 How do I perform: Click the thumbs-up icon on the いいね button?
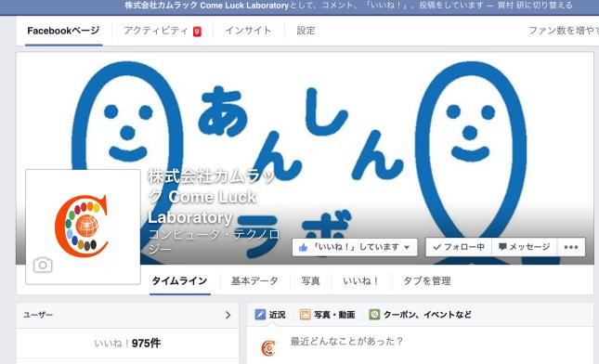304,248
